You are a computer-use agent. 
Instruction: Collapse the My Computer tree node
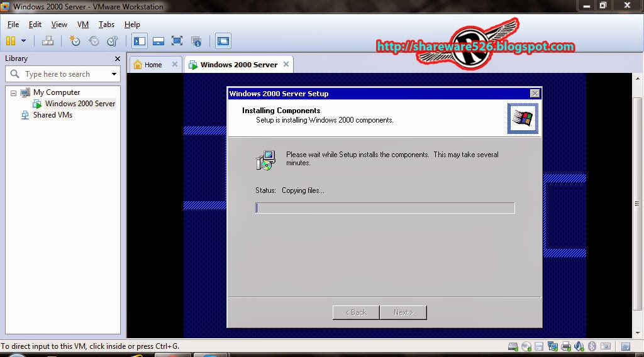(x=13, y=93)
